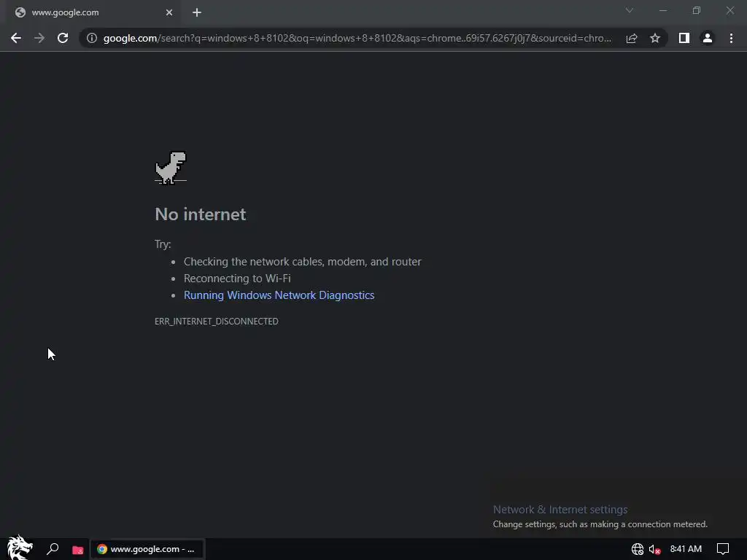Image resolution: width=747 pixels, height=560 pixels.
Task: Select the www.google.com tab
Action: click(93, 13)
